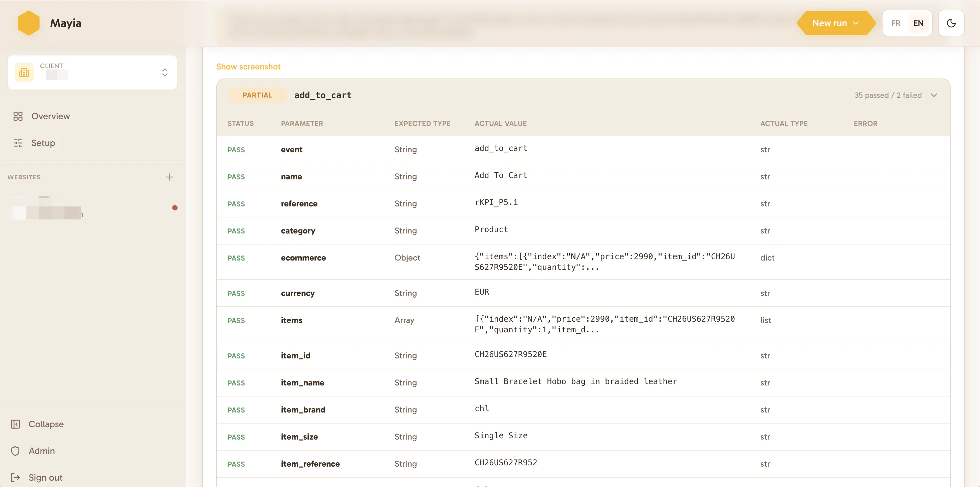The height and width of the screenshot is (487, 980).
Task: Click the Small Bracelet Hobo bag value
Action: point(575,381)
